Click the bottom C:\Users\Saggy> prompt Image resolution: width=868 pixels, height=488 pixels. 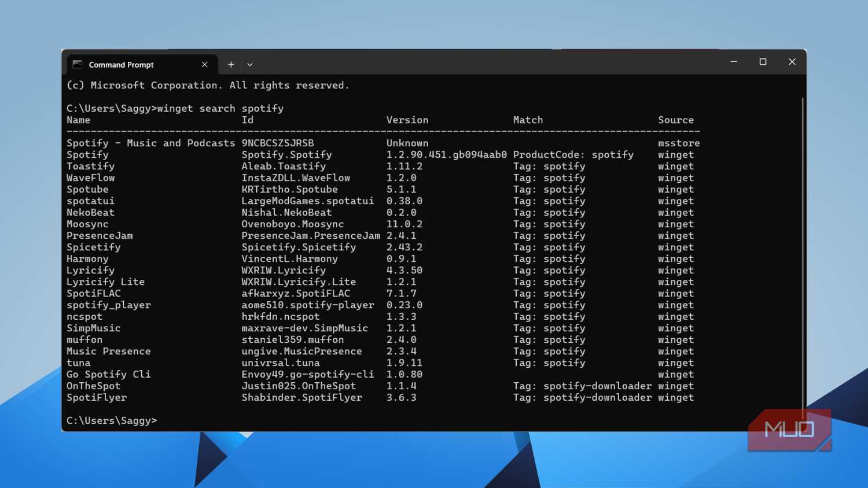[x=112, y=420]
